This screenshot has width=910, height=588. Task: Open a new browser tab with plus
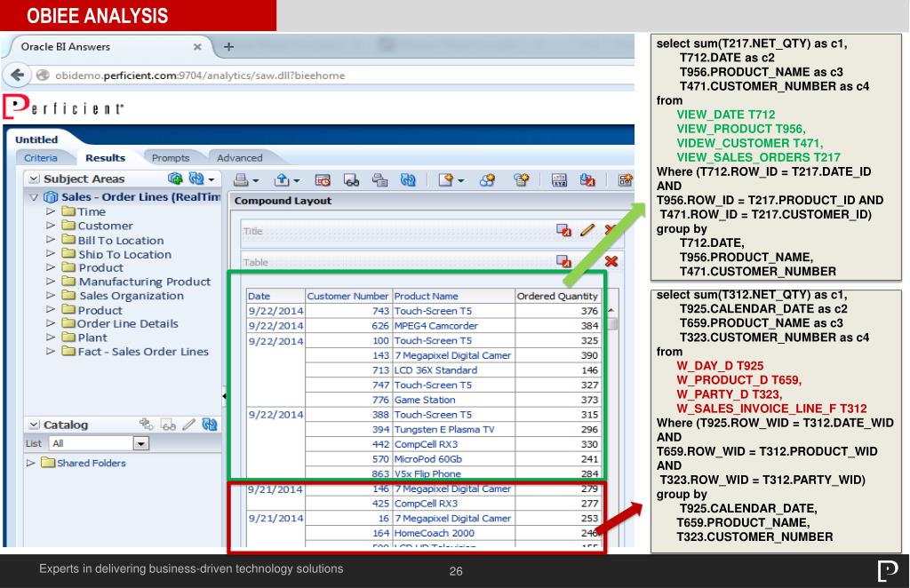(x=228, y=47)
